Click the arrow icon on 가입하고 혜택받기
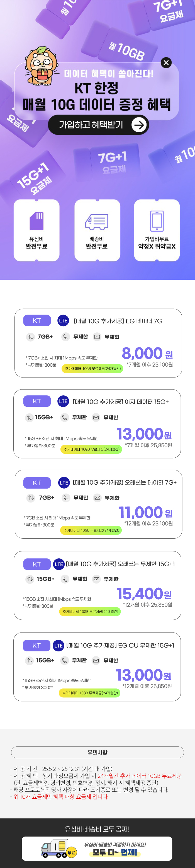 tap(139, 125)
